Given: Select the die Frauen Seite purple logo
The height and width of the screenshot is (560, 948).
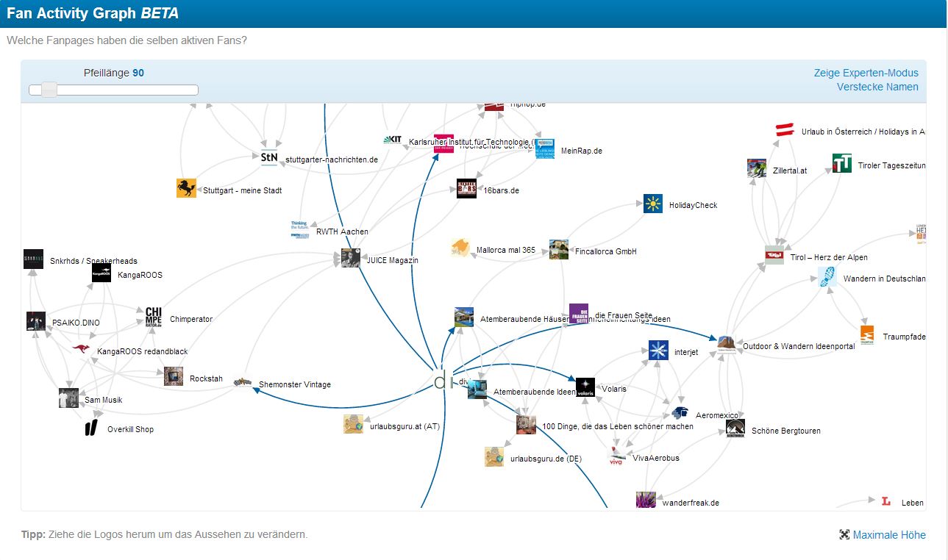Looking at the screenshot, I should coord(579,313).
